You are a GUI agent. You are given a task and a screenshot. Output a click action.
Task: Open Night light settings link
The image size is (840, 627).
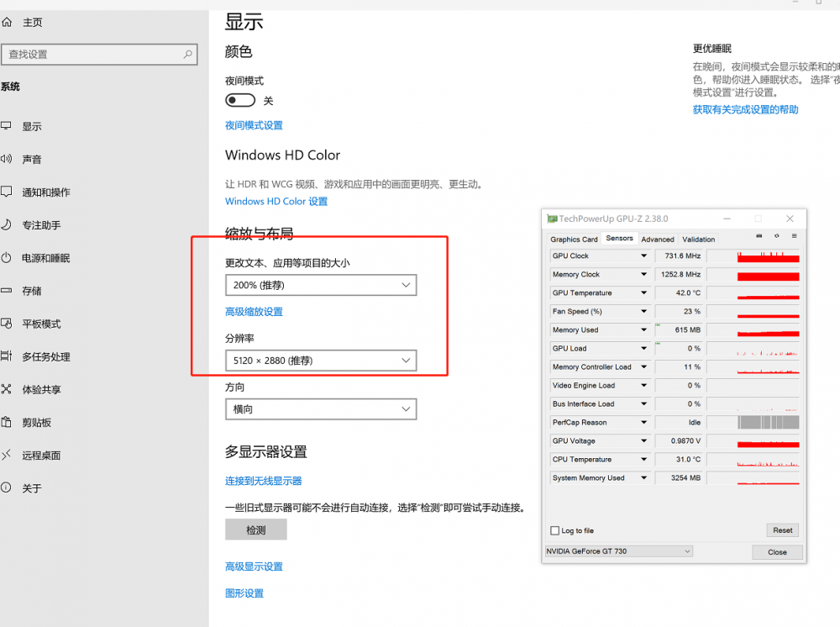(254, 125)
